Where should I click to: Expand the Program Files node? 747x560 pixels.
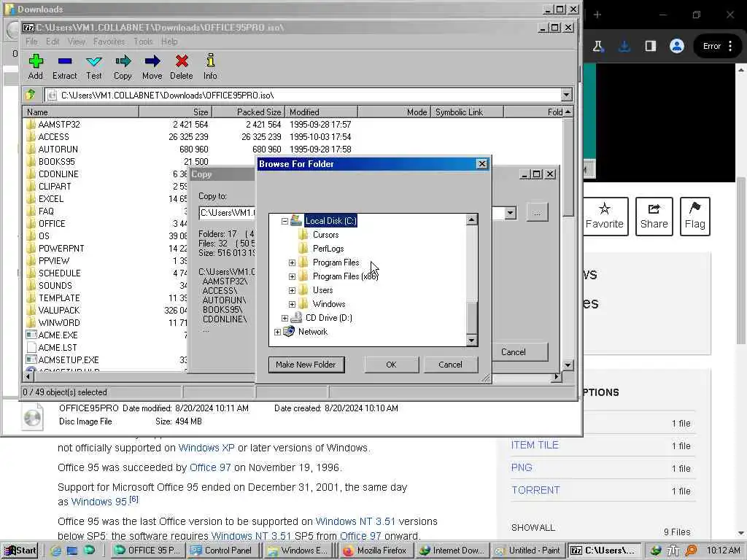[292, 262]
